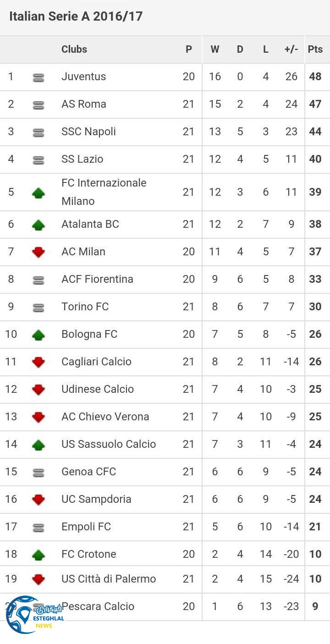Select the ACF Fiorentina club name

[97, 279]
